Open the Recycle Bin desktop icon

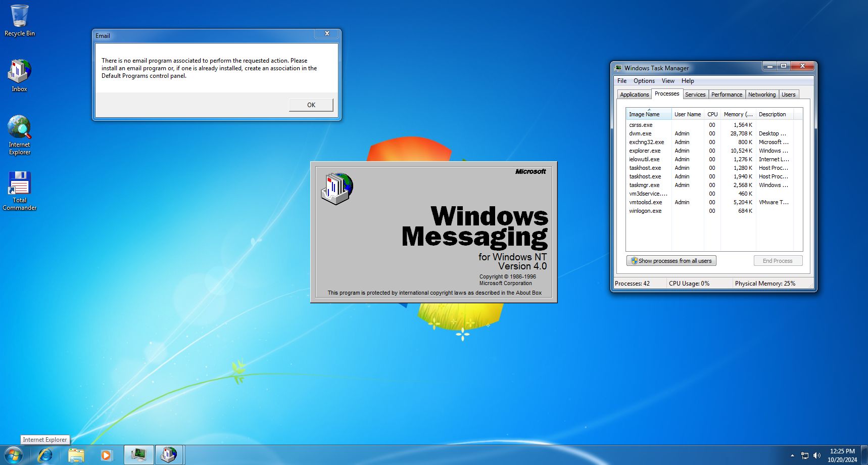tap(19, 20)
